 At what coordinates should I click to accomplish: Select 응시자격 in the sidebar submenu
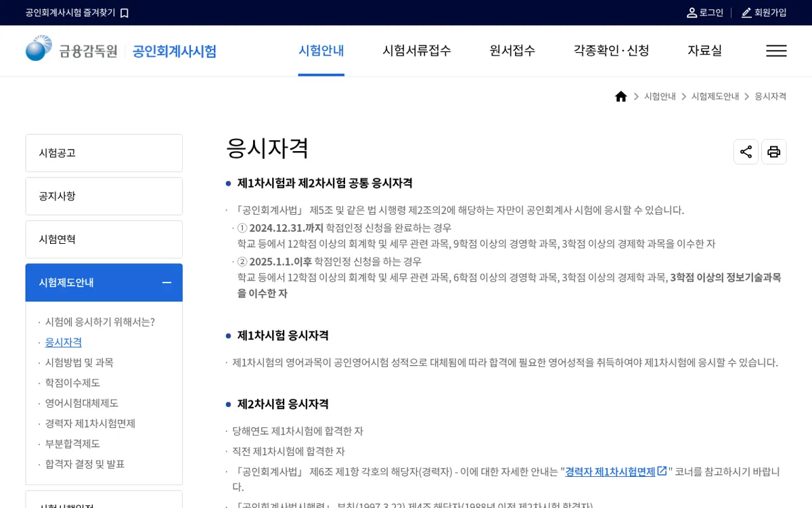pos(64,342)
